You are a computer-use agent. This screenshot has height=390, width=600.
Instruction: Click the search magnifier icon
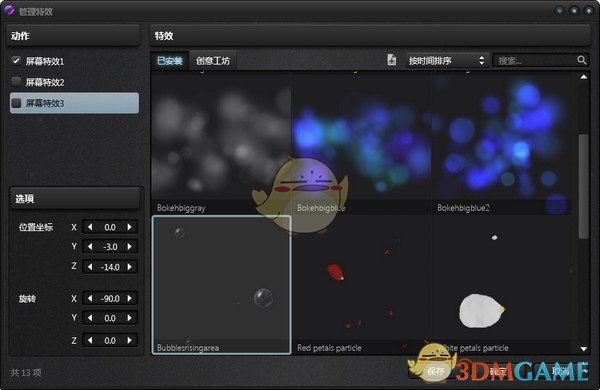click(581, 60)
